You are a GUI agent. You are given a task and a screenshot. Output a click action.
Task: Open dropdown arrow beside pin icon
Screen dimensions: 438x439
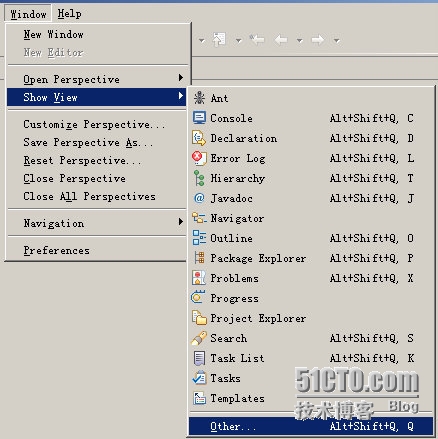click(239, 41)
